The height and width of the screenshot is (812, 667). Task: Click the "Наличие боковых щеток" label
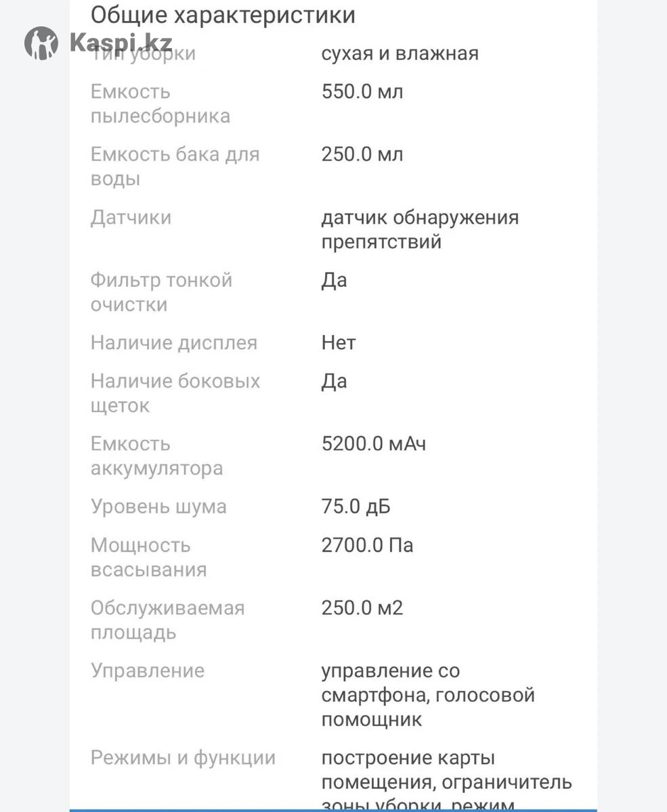(x=175, y=393)
